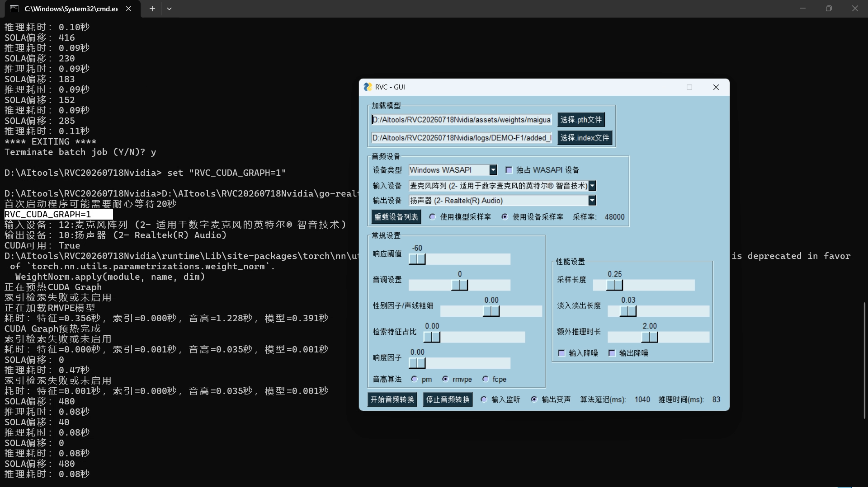Click the 淡入淡出长度 slider handle
The image size is (868, 488).
tap(628, 311)
